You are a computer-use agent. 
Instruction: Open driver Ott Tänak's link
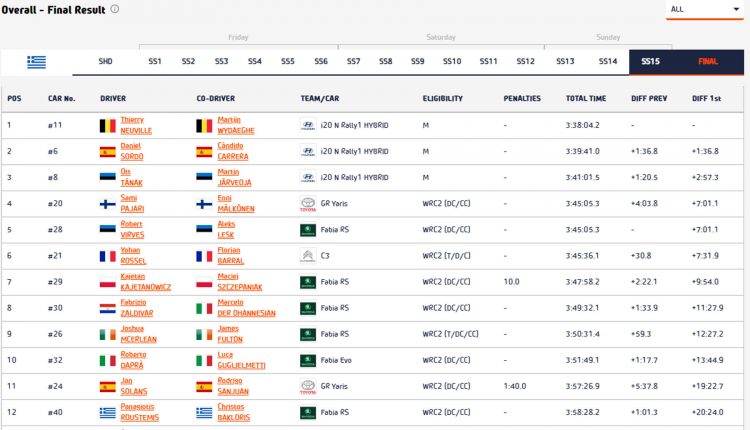tap(131, 177)
